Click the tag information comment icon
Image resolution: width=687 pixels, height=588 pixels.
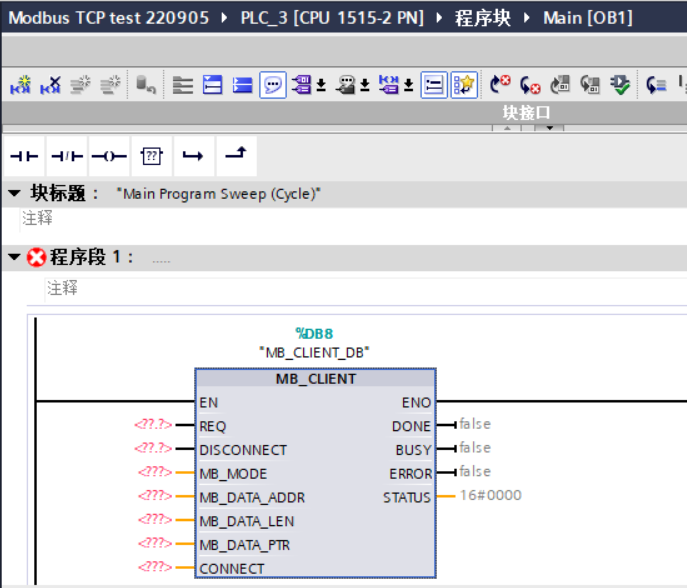346,85
